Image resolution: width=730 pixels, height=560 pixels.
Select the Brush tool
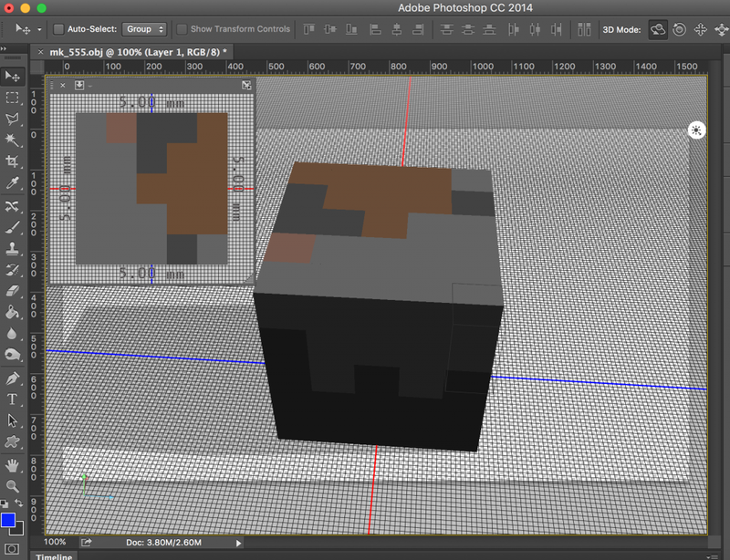point(13,227)
